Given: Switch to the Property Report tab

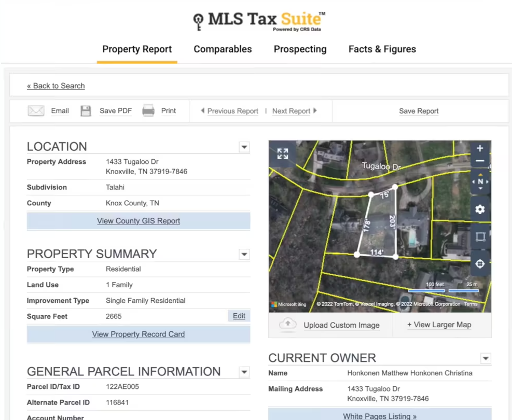Looking at the screenshot, I should (137, 49).
